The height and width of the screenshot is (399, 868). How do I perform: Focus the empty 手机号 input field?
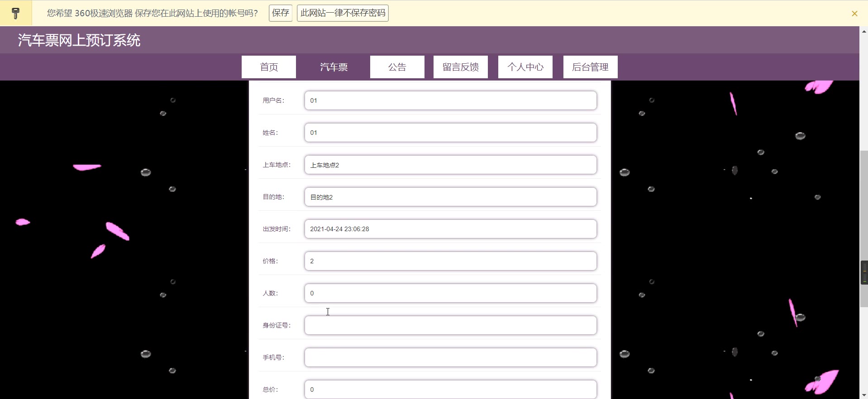pos(451,357)
